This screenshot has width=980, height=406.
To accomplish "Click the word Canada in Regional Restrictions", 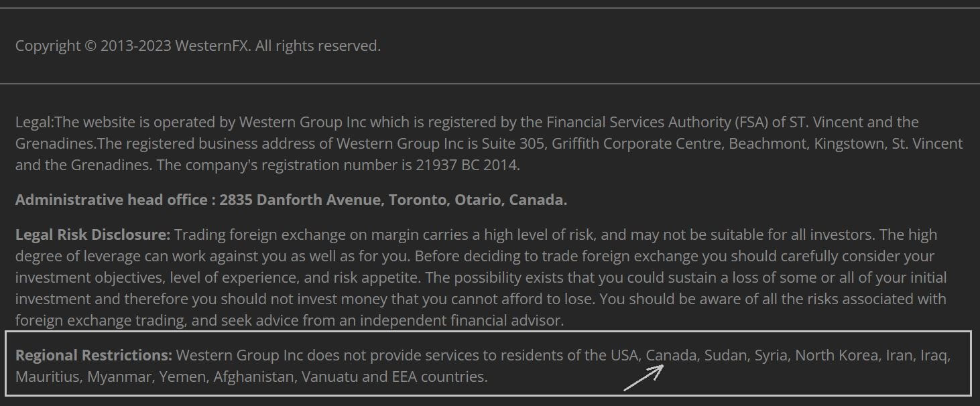I will coord(671,355).
